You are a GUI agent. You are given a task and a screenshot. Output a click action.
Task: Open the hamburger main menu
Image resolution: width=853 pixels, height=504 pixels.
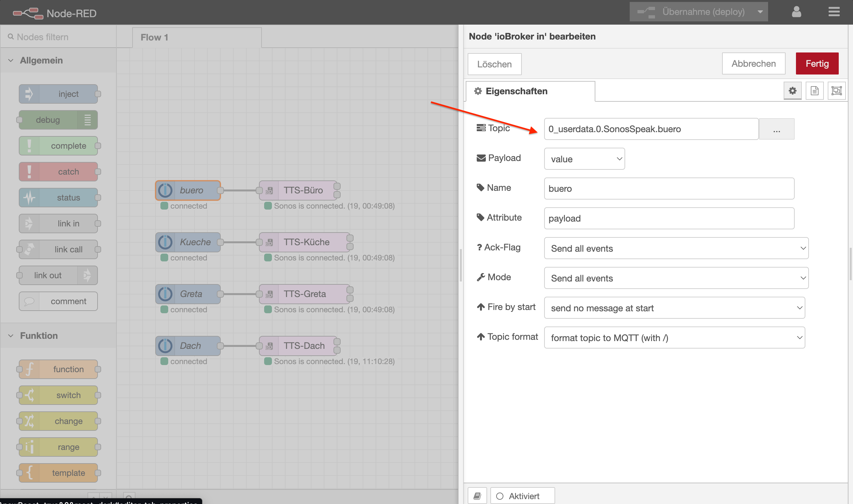coord(834,12)
